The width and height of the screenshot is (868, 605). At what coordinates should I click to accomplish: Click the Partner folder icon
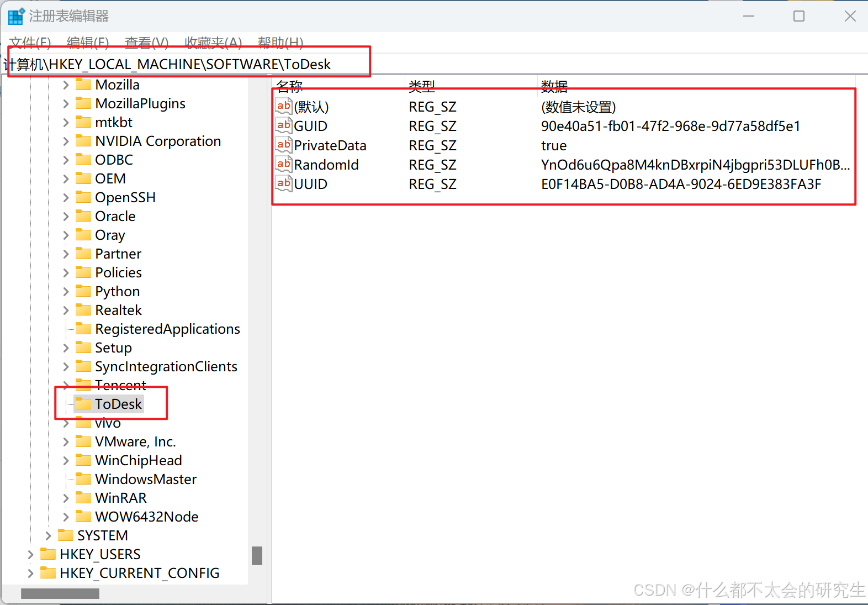click(83, 254)
